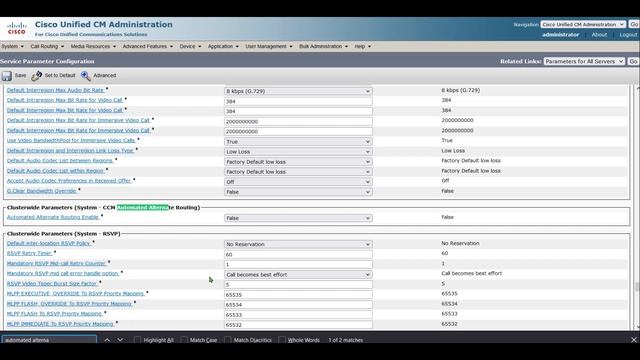Open Related Links dropdown
The image size is (640, 360).
click(x=584, y=61)
